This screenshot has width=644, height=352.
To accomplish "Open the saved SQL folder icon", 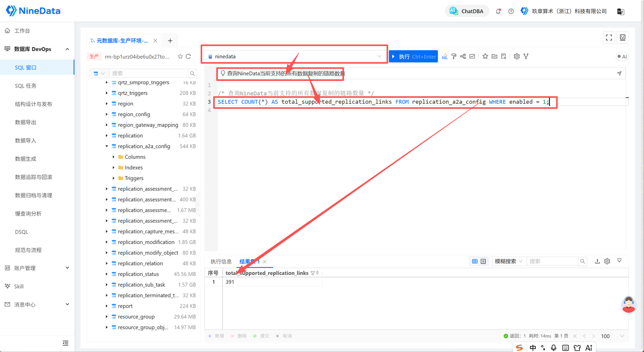I will coord(495,56).
